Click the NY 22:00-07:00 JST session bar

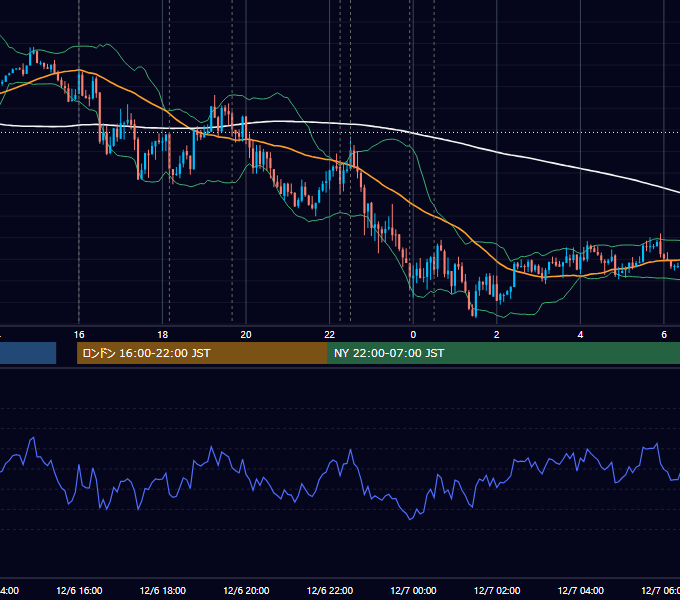click(503, 353)
